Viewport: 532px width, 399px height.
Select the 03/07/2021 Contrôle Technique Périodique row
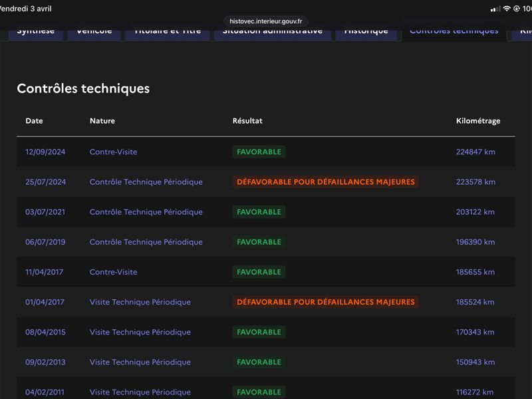pos(265,211)
